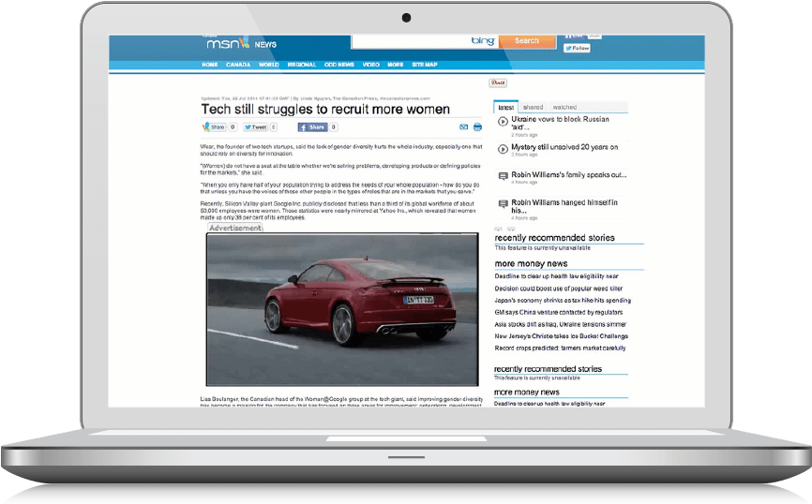The height and width of the screenshot is (504, 812).
Task: Click the Twitter Follow button
Action: pyautogui.click(x=577, y=48)
